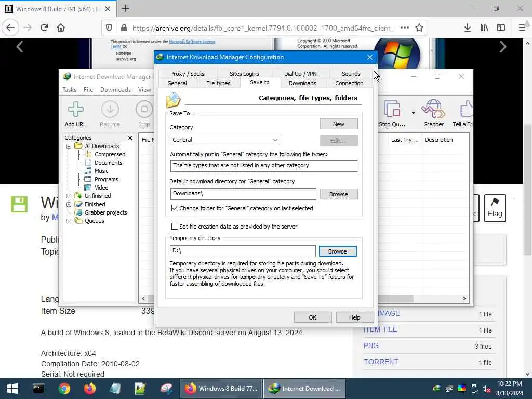Enable Set file creation date checkbox
The height and width of the screenshot is (399, 532).
(175, 227)
